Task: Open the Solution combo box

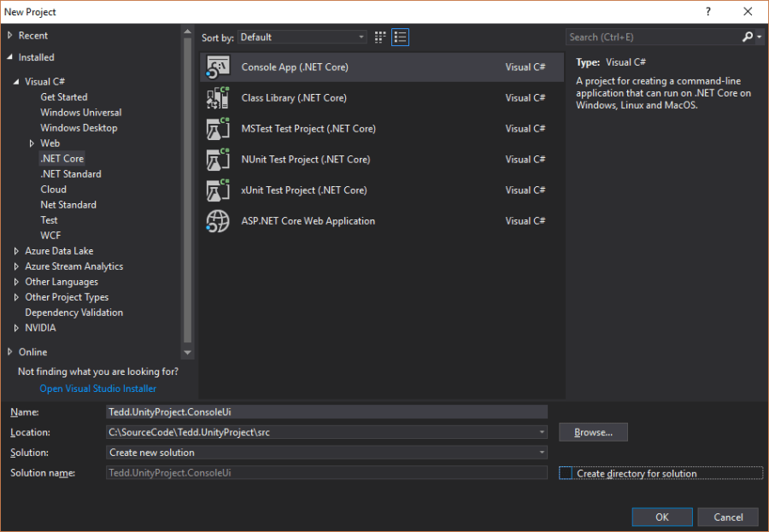Action: click(x=326, y=453)
